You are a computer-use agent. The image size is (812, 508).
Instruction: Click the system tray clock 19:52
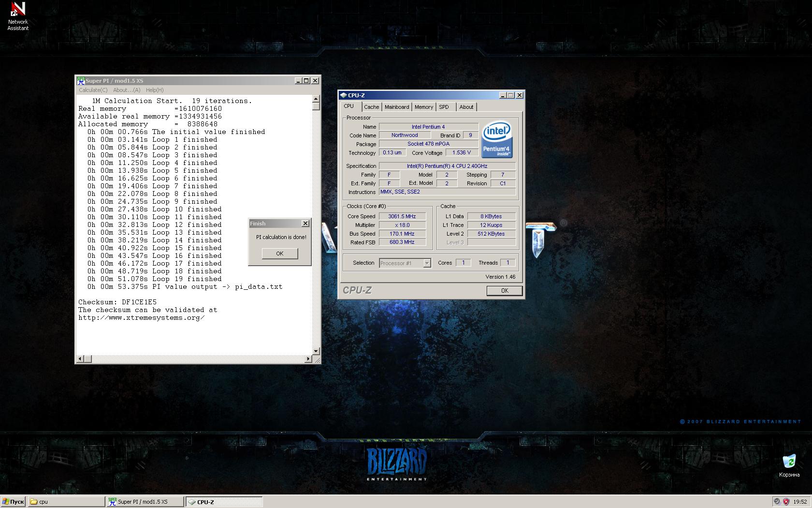pyautogui.click(x=800, y=502)
